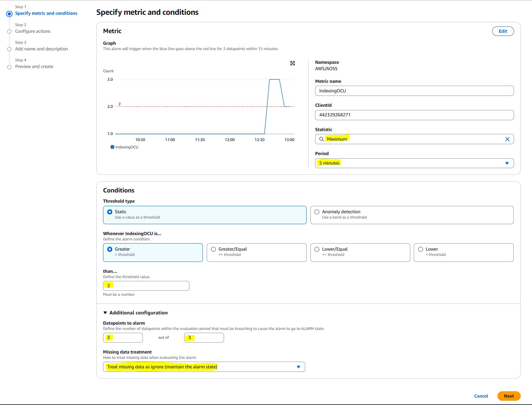Expand the metric graph to fullscreen
Viewport: 532px width, 405px height.
tap(292, 63)
